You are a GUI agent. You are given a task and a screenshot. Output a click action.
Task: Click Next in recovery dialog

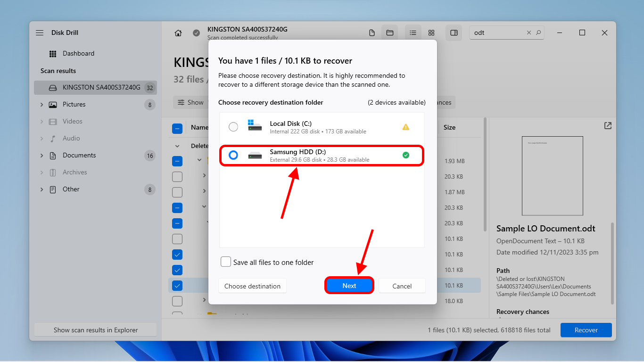(x=349, y=286)
